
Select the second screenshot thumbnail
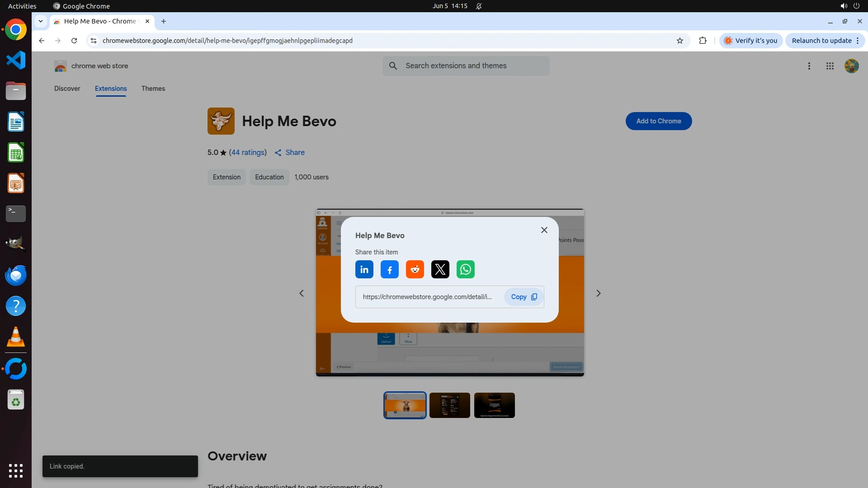coord(449,405)
